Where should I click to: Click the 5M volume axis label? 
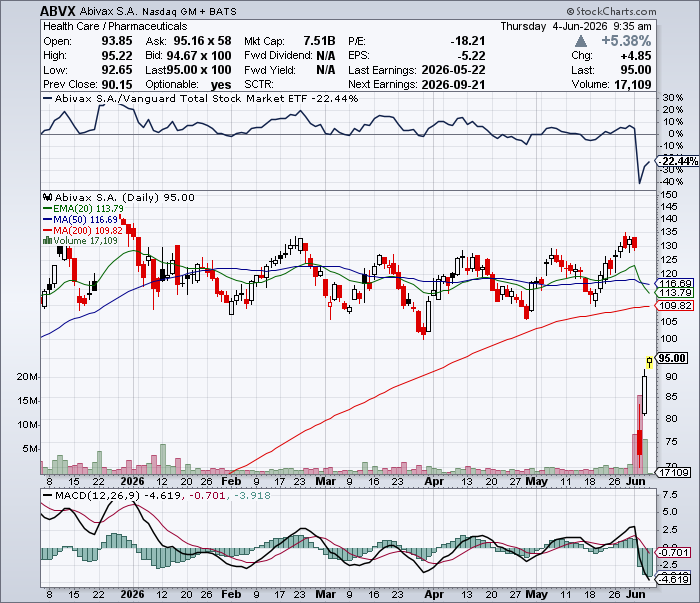(x=30, y=449)
